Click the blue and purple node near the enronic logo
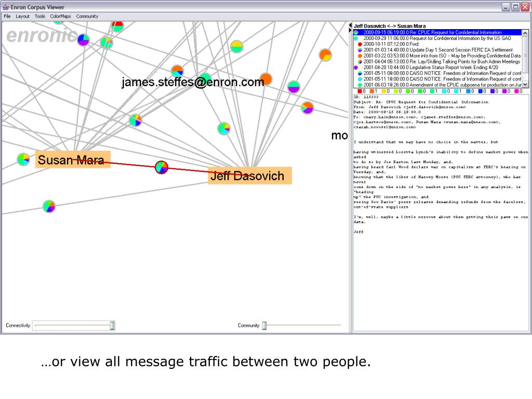532x399 pixels. [84, 39]
